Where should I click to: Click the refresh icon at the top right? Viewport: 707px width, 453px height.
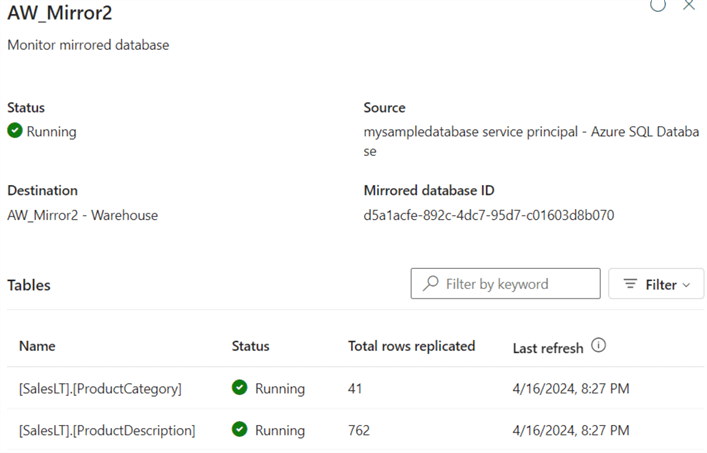(657, 5)
